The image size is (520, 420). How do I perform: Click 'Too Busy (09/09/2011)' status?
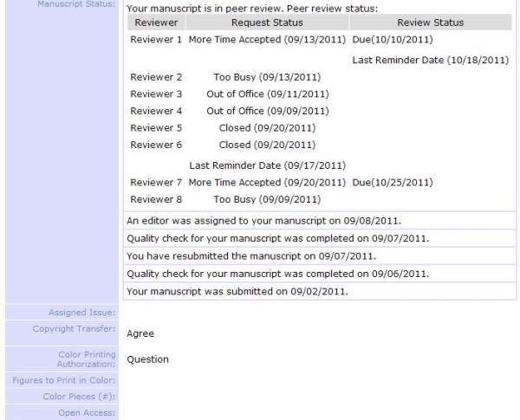pyautogui.click(x=267, y=199)
